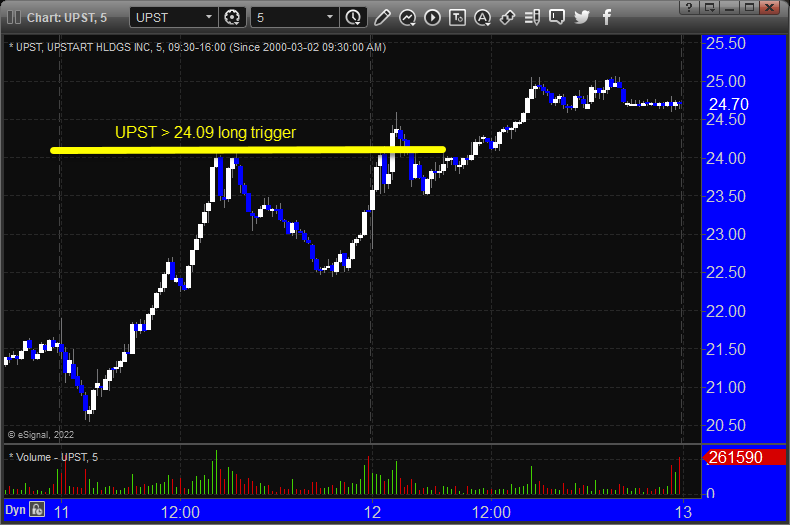Image resolution: width=790 pixels, height=525 pixels.
Task: Click the Chart: UPST, 5 window title
Action: click(x=67, y=18)
